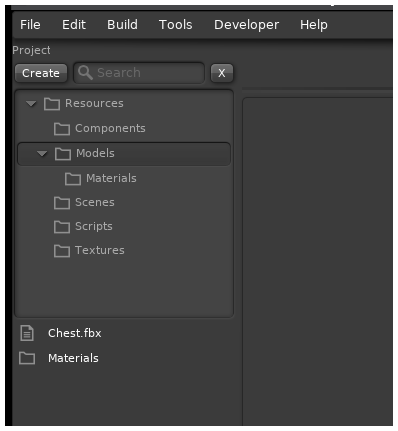This screenshot has width=398, height=431.
Task: Click the Models folder icon in tree
Action: click(63, 154)
